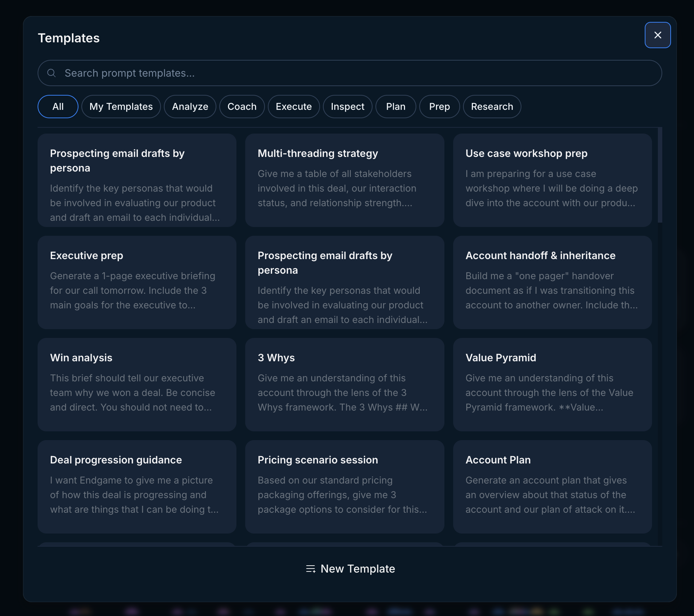Image resolution: width=694 pixels, height=616 pixels.
Task: Click the New Template button
Action: (x=350, y=569)
